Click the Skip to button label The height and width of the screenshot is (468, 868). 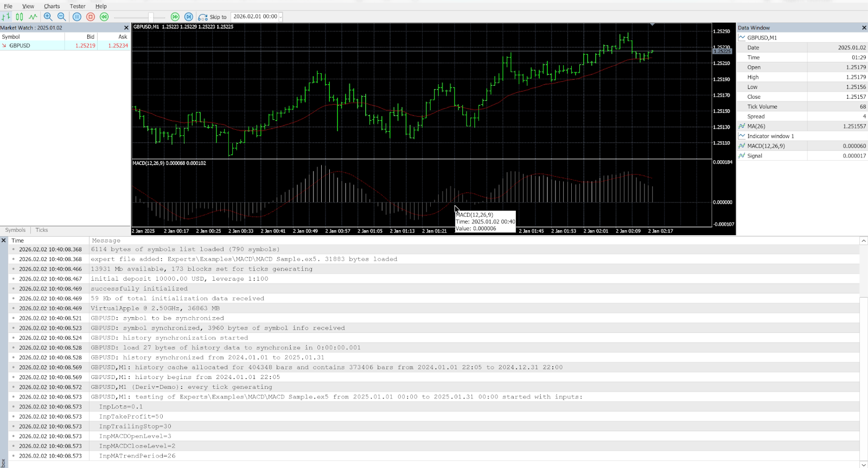tap(218, 17)
